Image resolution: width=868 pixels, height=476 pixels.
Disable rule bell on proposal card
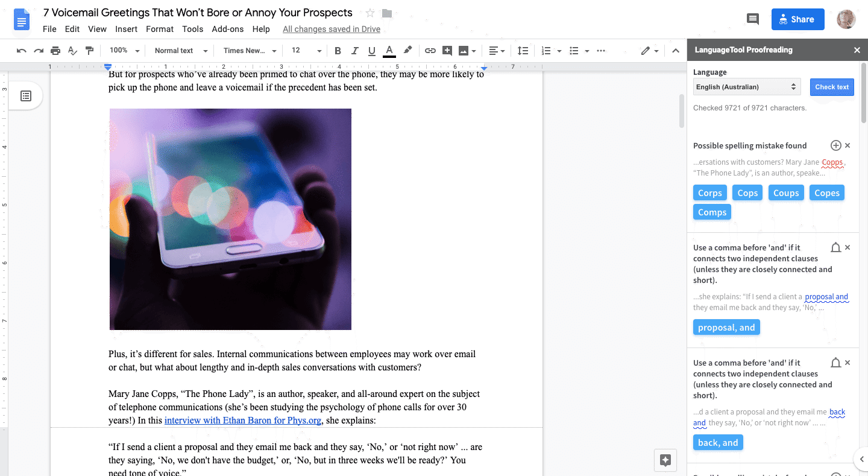835,247
